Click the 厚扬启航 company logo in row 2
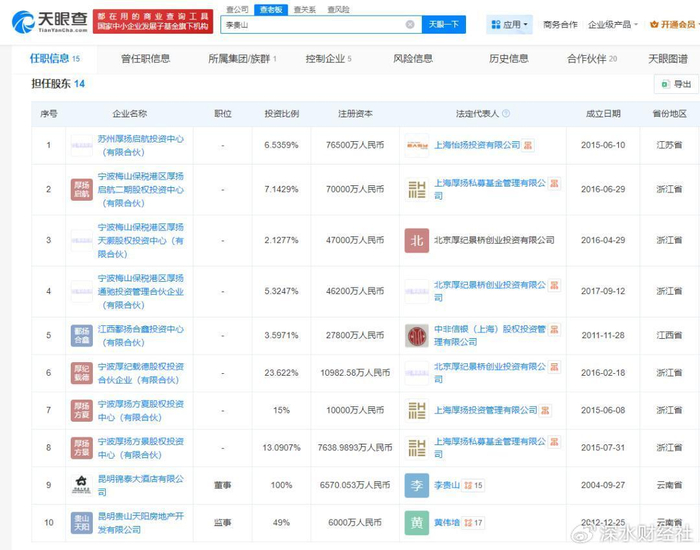Viewport: 700px width, 550px height. 82,187
